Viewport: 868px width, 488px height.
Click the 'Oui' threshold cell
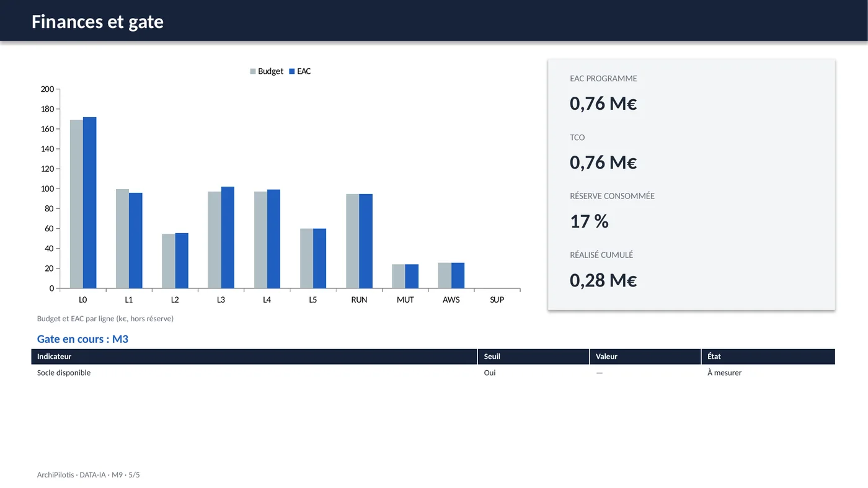533,373
